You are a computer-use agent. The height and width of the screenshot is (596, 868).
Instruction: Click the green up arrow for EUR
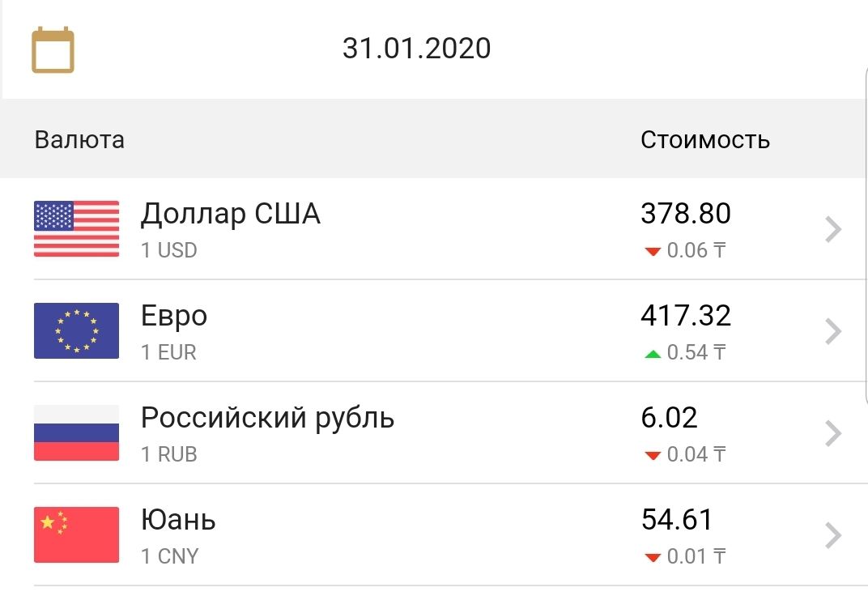point(653,354)
